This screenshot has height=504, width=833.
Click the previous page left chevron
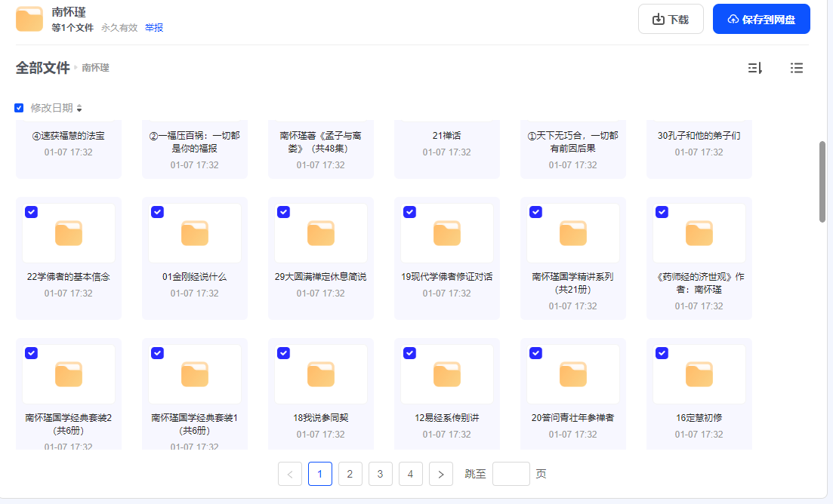290,474
